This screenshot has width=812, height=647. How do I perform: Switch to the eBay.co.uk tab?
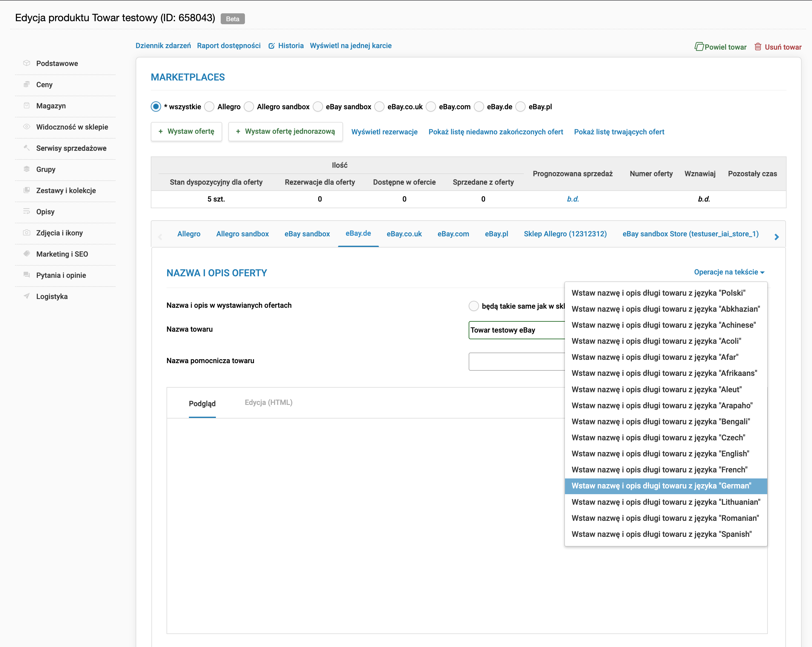tap(404, 234)
